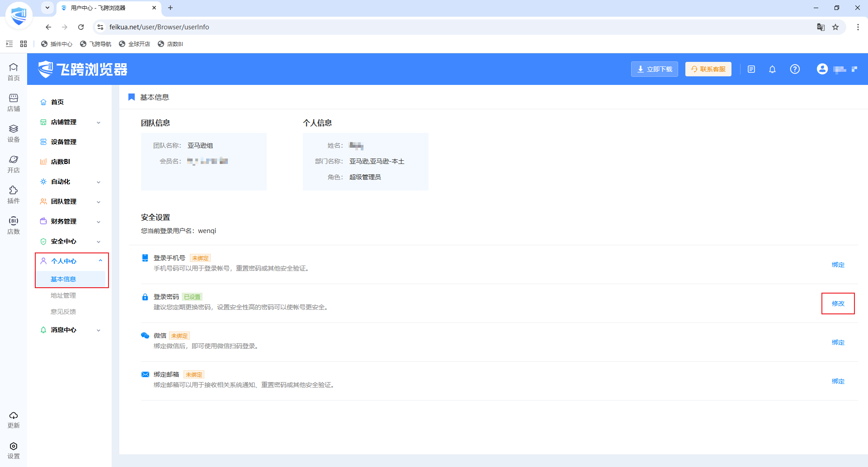
Task: Open the 首页 icon in the far-left sidebar
Action: 14,72
